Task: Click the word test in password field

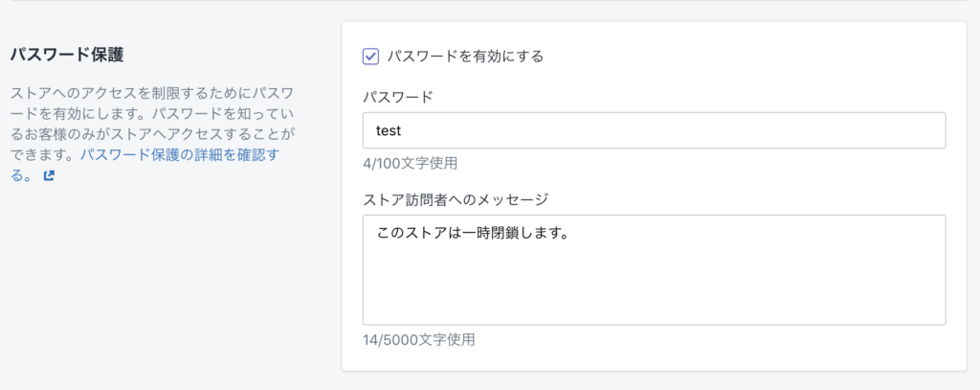Action: pyautogui.click(x=389, y=131)
